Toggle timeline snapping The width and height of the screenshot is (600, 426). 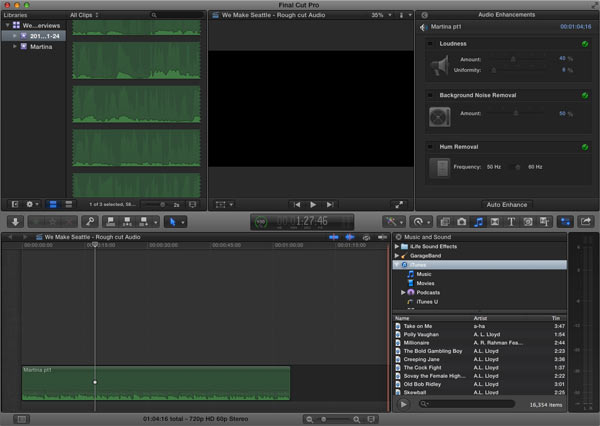382,237
